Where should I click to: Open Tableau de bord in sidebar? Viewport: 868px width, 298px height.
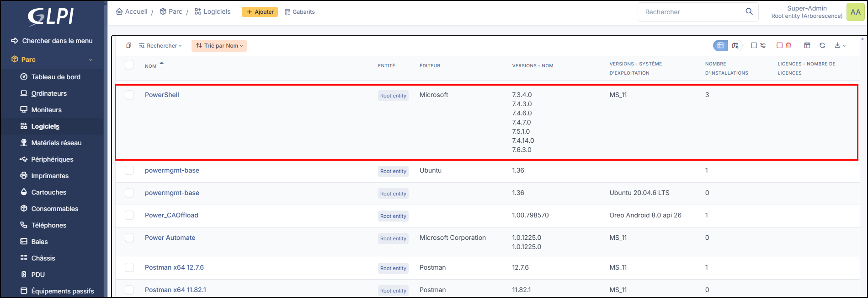56,77
